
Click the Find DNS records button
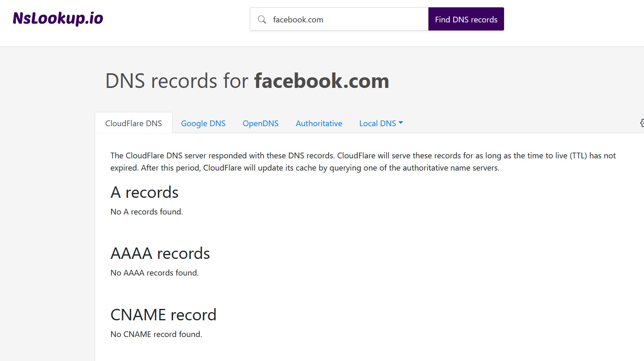pyautogui.click(x=466, y=19)
